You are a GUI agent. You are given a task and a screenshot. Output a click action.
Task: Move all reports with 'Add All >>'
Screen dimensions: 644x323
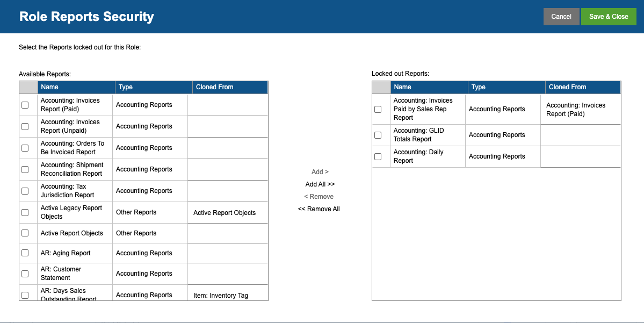(x=320, y=184)
